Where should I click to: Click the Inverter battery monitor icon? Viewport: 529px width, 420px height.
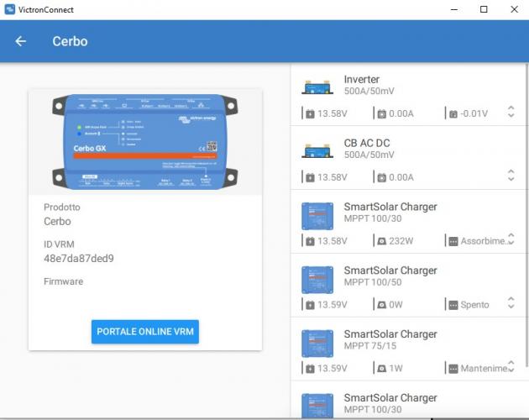click(317, 86)
